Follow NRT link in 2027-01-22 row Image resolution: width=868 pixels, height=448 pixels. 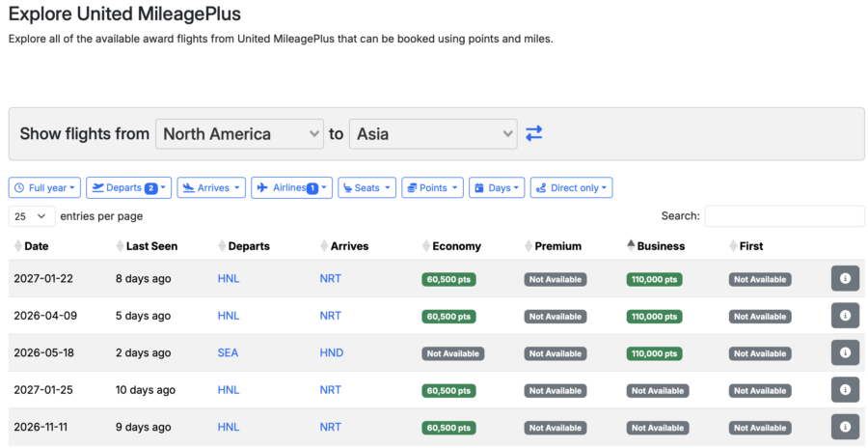pyautogui.click(x=331, y=278)
